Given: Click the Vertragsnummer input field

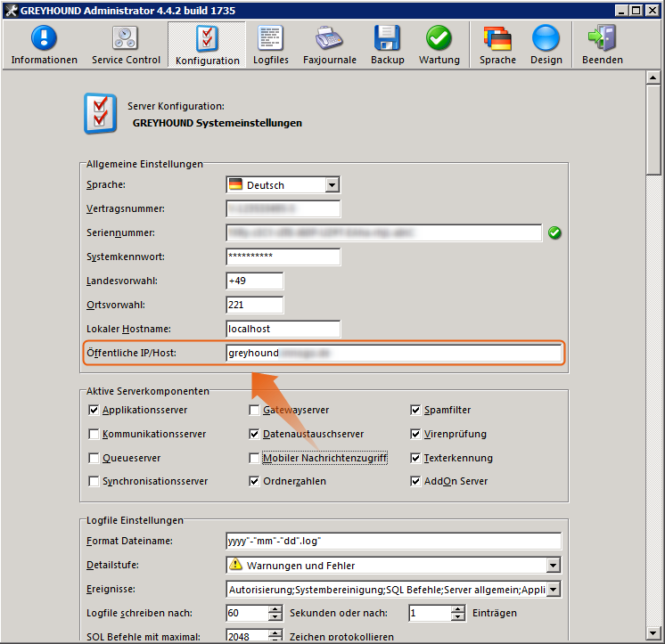Looking at the screenshot, I should (x=283, y=208).
